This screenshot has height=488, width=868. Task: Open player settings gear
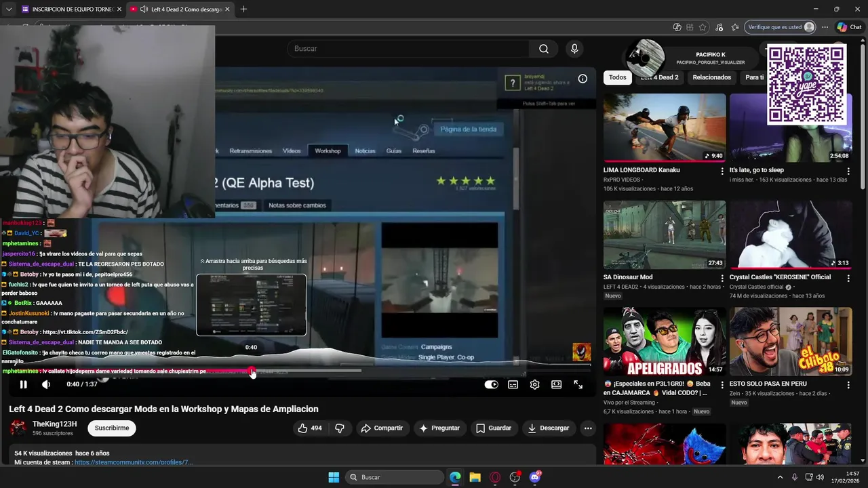coord(535,384)
